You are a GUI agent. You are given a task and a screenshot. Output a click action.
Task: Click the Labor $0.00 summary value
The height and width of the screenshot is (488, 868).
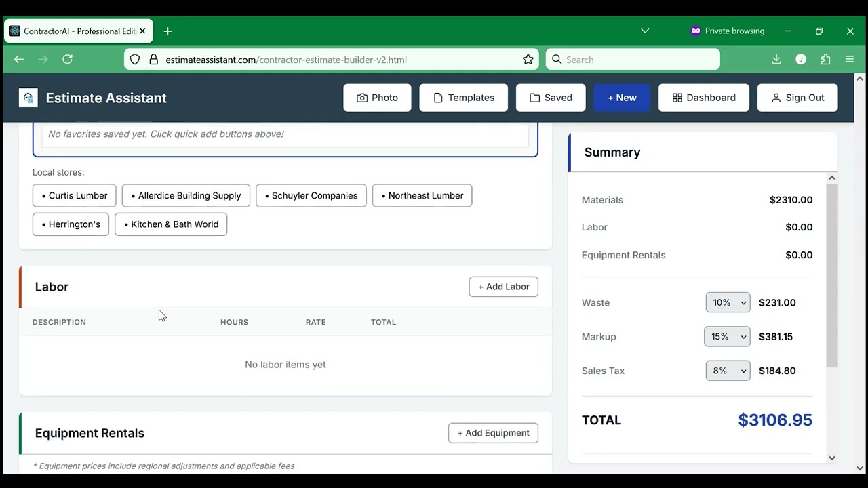[799, 227]
